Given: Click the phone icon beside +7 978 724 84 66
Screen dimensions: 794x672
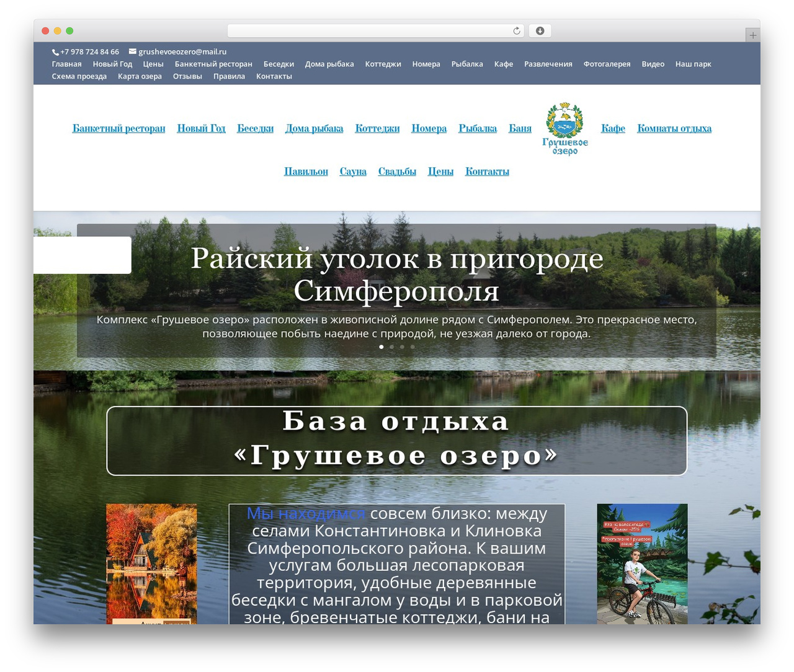Looking at the screenshot, I should click(55, 52).
